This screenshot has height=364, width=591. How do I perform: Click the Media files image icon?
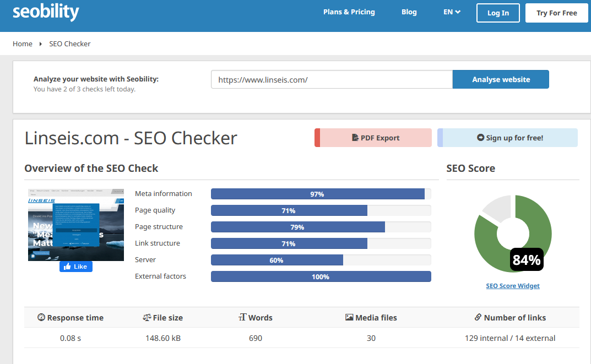coord(349,317)
